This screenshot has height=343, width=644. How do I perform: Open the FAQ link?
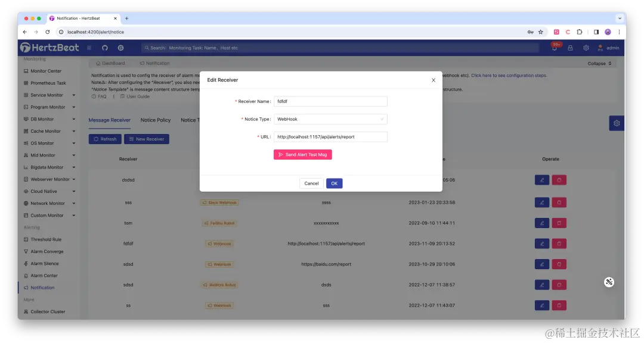pos(99,96)
